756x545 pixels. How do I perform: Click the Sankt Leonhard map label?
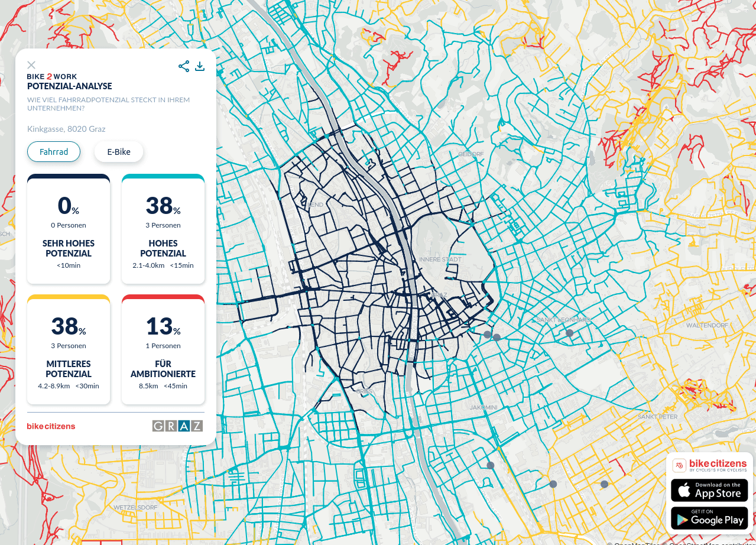click(563, 320)
